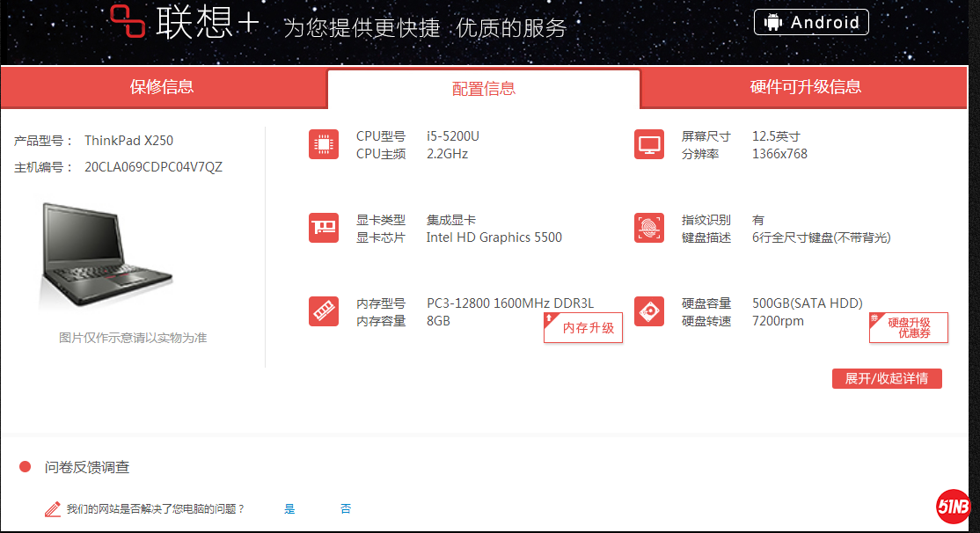
Task: Toggle 展开/收起详情 to expand details
Action: pyautogui.click(x=887, y=378)
